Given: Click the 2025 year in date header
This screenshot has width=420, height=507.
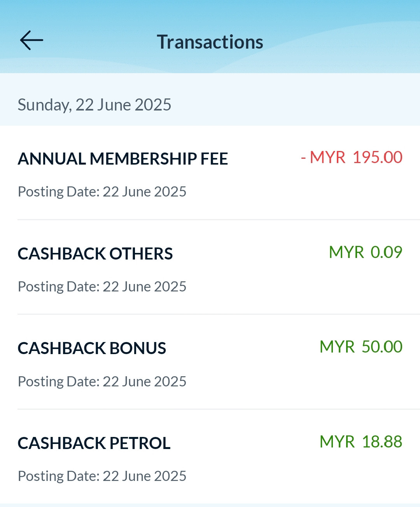Looking at the screenshot, I should [x=153, y=105].
